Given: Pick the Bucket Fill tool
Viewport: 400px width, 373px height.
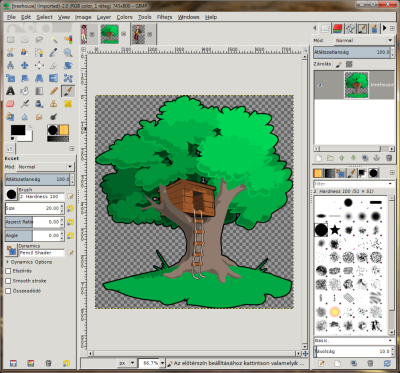Looking at the screenshot, I should [25, 91].
